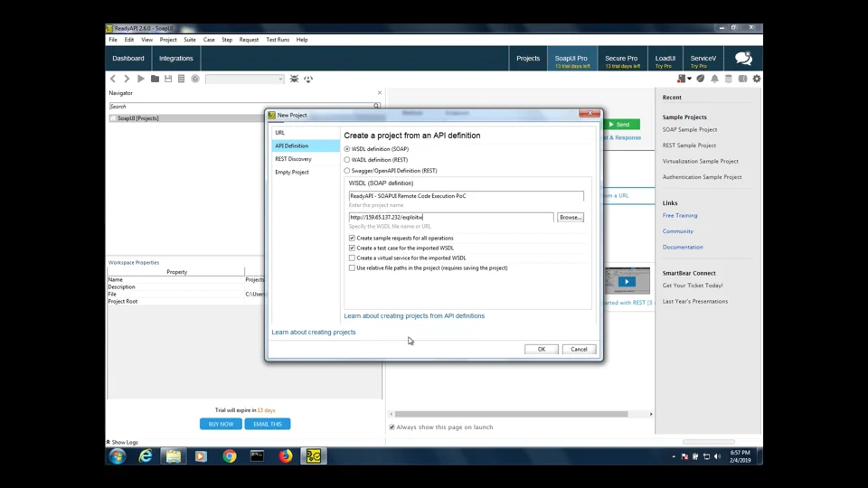This screenshot has height=488, width=868.
Task: Expand the arrow next to the server icon
Action: click(x=689, y=80)
